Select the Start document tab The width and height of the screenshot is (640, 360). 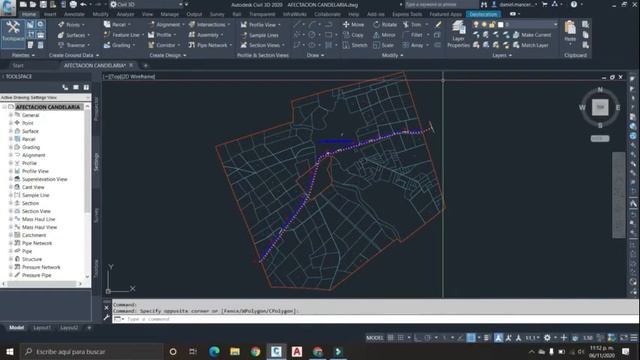coord(18,65)
